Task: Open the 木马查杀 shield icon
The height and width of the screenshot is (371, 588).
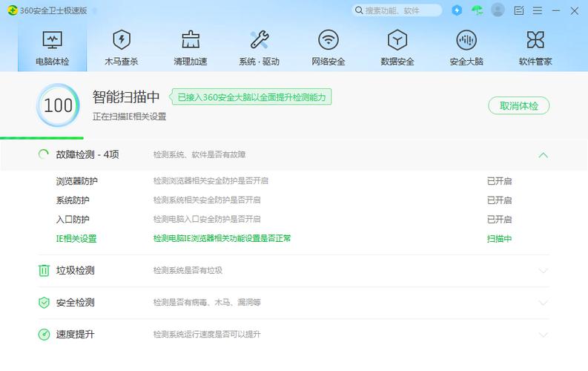Action: pos(122,40)
